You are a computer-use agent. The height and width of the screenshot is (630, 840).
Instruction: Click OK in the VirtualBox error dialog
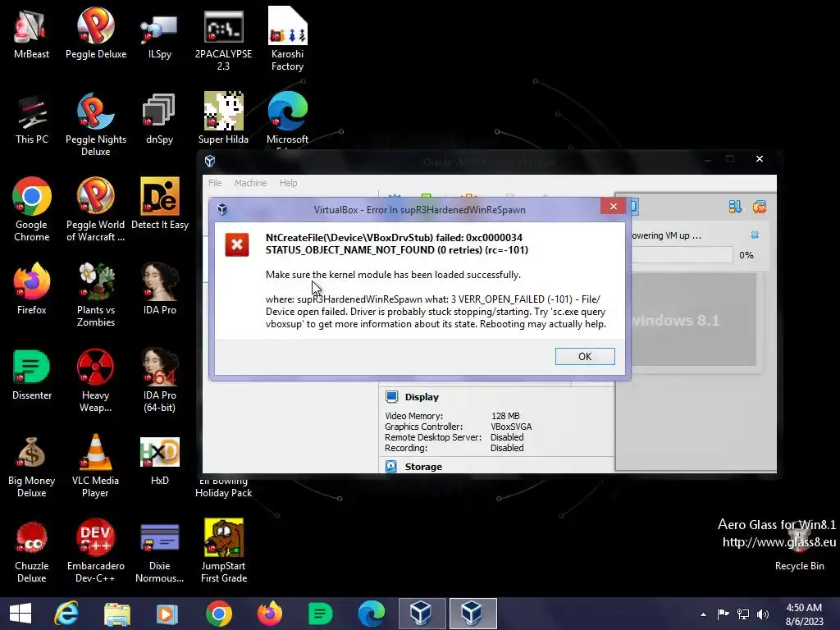coord(584,356)
